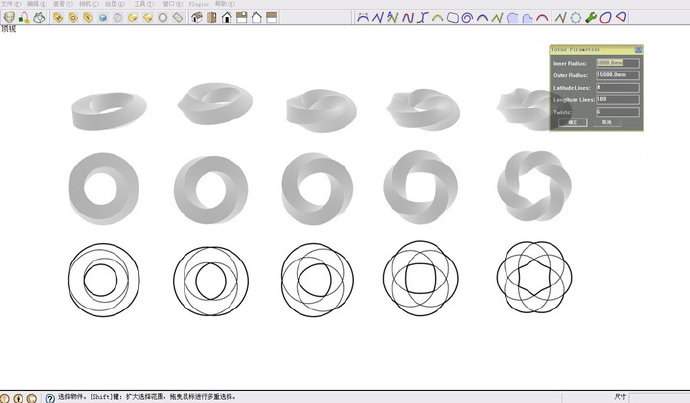The height and width of the screenshot is (403, 690).
Task: Open the 工具 (Tools) menu
Action: point(144,4)
